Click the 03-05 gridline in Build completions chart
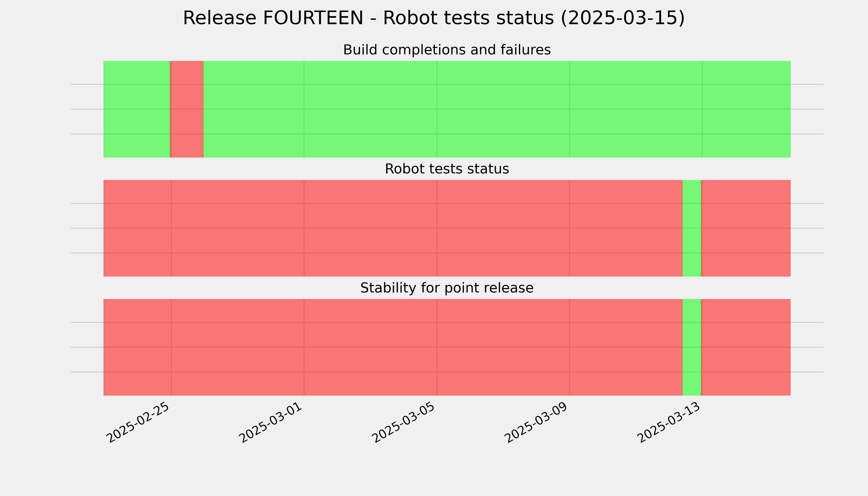 pyautogui.click(x=437, y=109)
